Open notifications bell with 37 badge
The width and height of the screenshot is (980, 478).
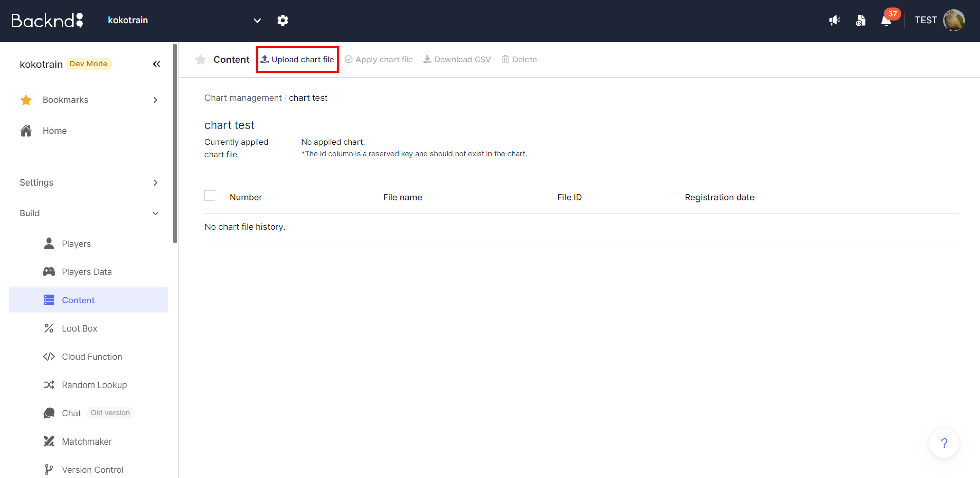[x=886, y=20]
